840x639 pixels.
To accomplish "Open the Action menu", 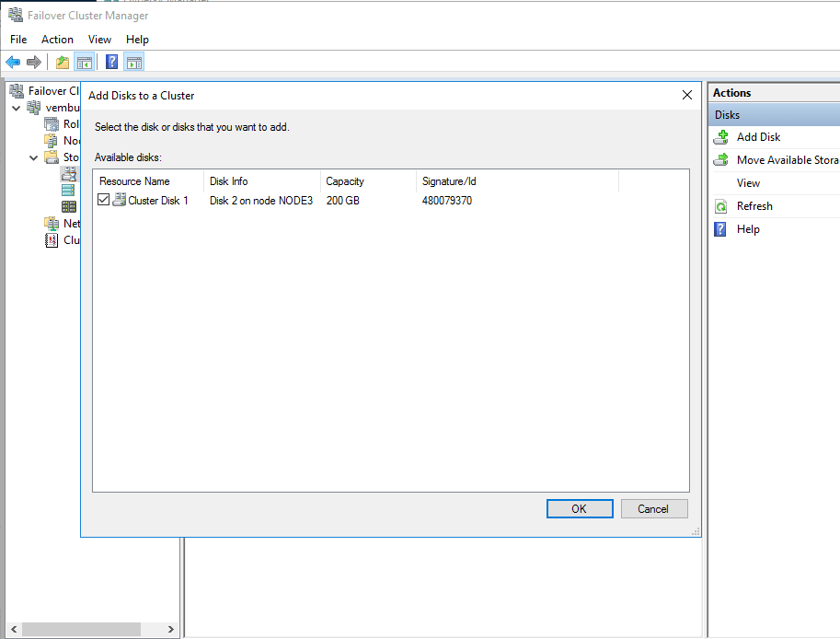I will (57, 40).
